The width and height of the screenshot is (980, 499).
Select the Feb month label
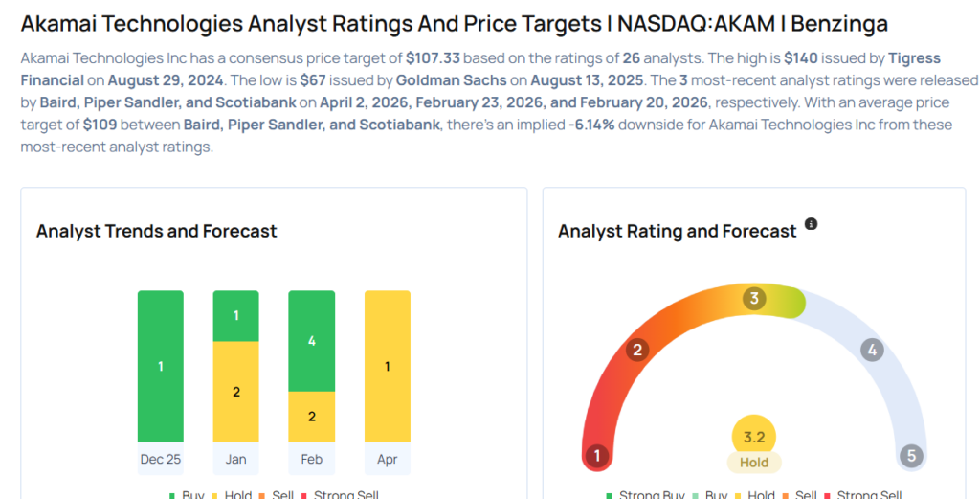coord(312,459)
